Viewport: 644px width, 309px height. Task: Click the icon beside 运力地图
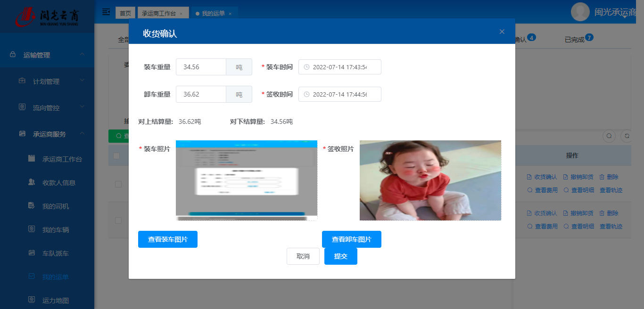click(x=32, y=300)
